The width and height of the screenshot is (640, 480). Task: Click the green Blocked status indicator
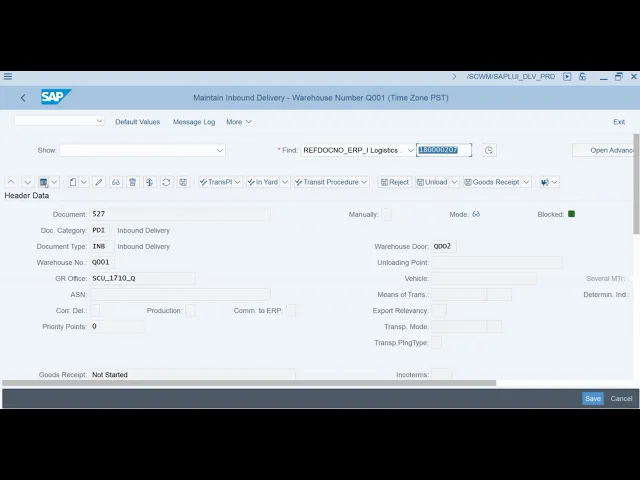571,214
